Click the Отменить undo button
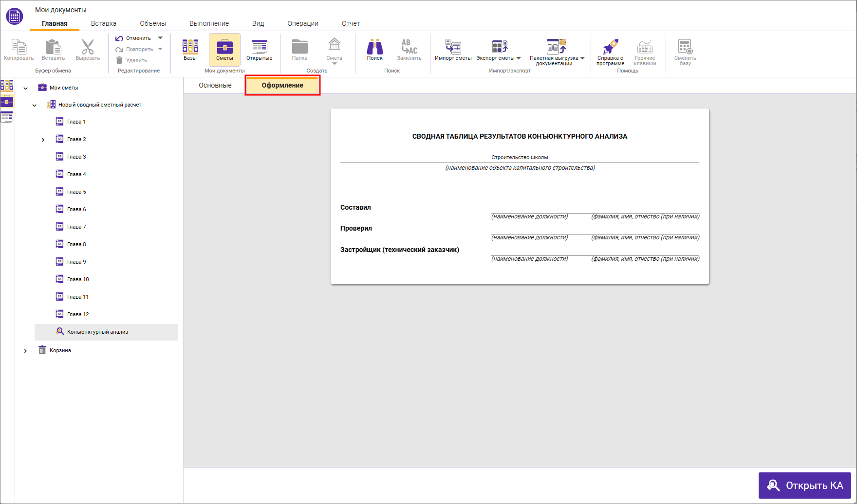 point(133,38)
